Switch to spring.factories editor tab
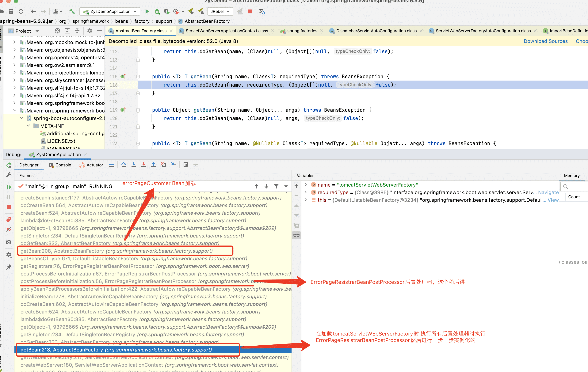This screenshot has height=372, width=588. pos(302,31)
